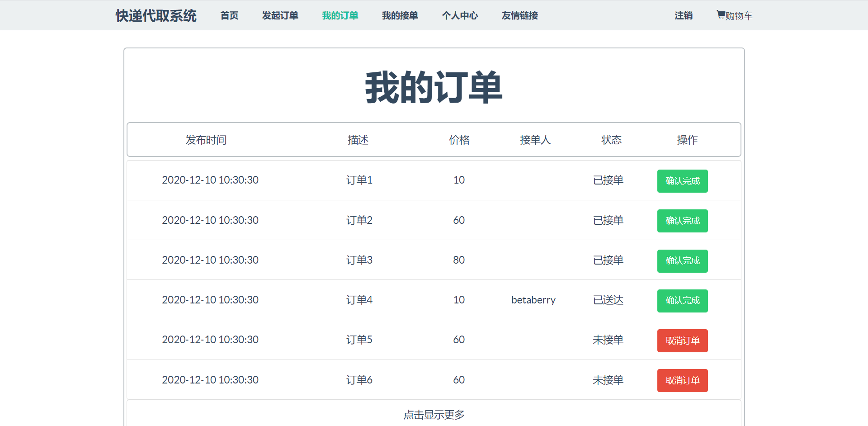
Task: Click 确认完成 for 订单2
Action: coord(682,221)
